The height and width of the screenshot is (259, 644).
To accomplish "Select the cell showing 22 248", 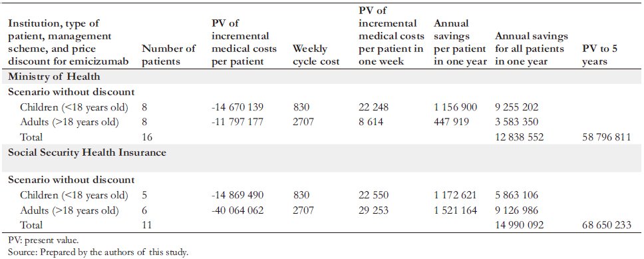I will [x=373, y=108].
